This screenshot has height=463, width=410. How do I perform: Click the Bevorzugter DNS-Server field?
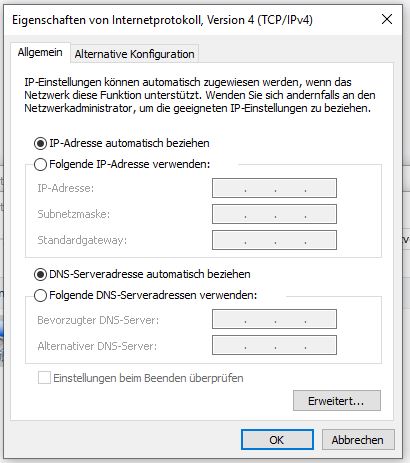tap(274, 319)
